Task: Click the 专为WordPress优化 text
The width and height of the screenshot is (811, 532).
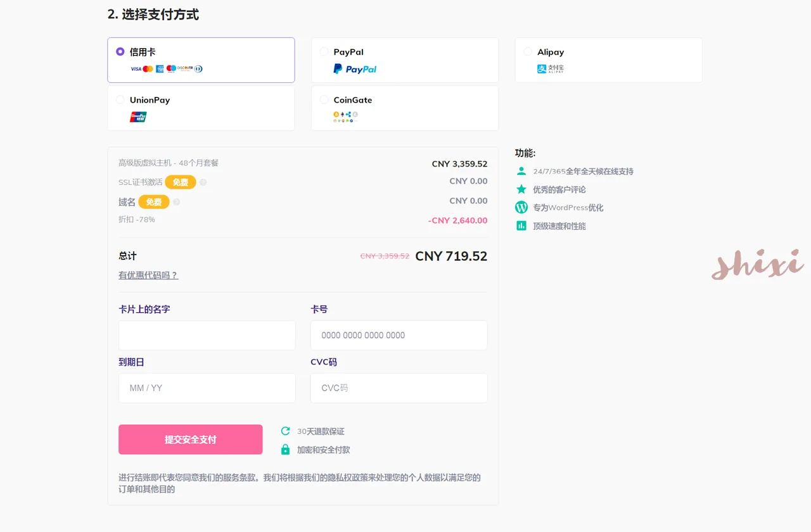Action: click(x=568, y=208)
